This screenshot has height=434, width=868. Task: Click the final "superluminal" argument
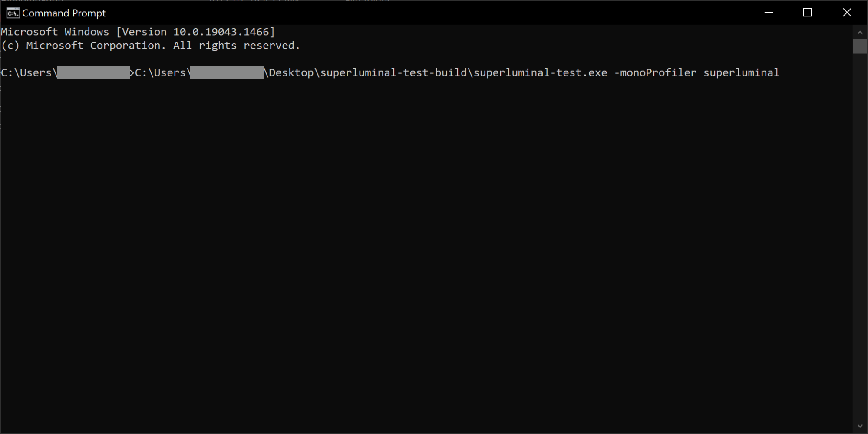coord(741,73)
